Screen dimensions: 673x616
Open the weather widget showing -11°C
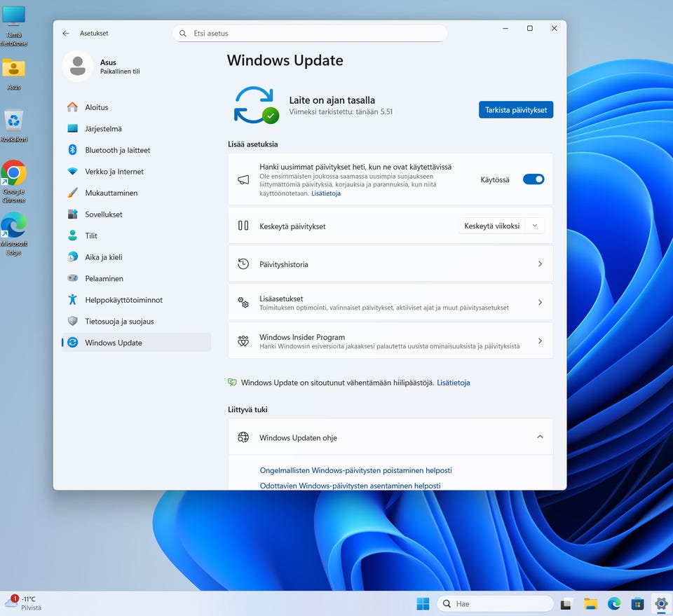[x=24, y=603]
